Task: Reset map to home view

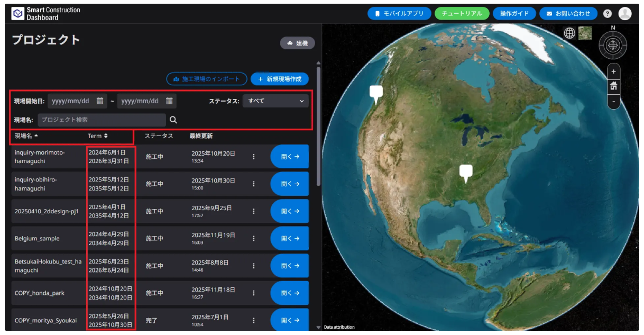Action: pyautogui.click(x=613, y=86)
